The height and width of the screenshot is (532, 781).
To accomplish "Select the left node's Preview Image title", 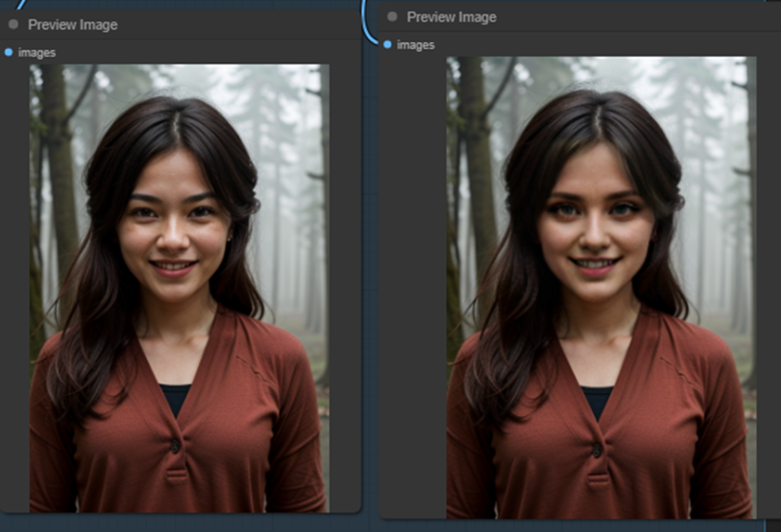I will [72, 25].
